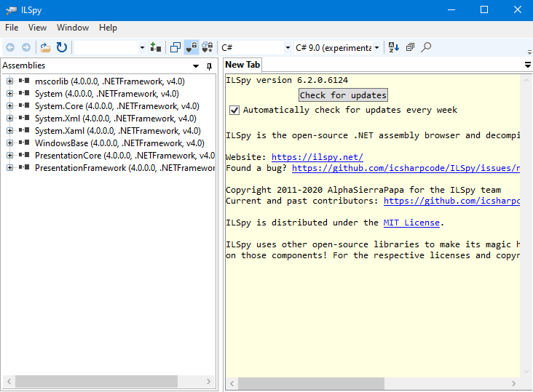Screen dimensions: 533x392
Task: Open the C# language dropdown
Action: click(x=288, y=47)
